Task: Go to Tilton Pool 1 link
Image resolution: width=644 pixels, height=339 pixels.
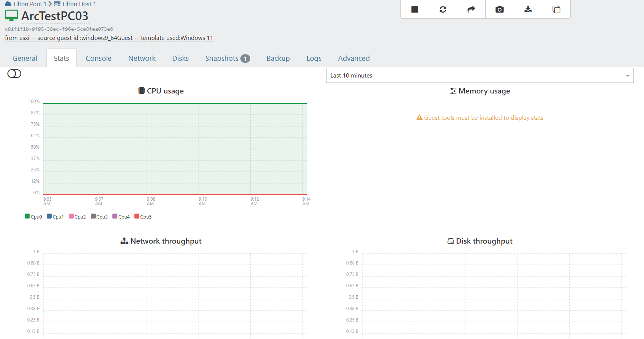Action: (x=29, y=4)
